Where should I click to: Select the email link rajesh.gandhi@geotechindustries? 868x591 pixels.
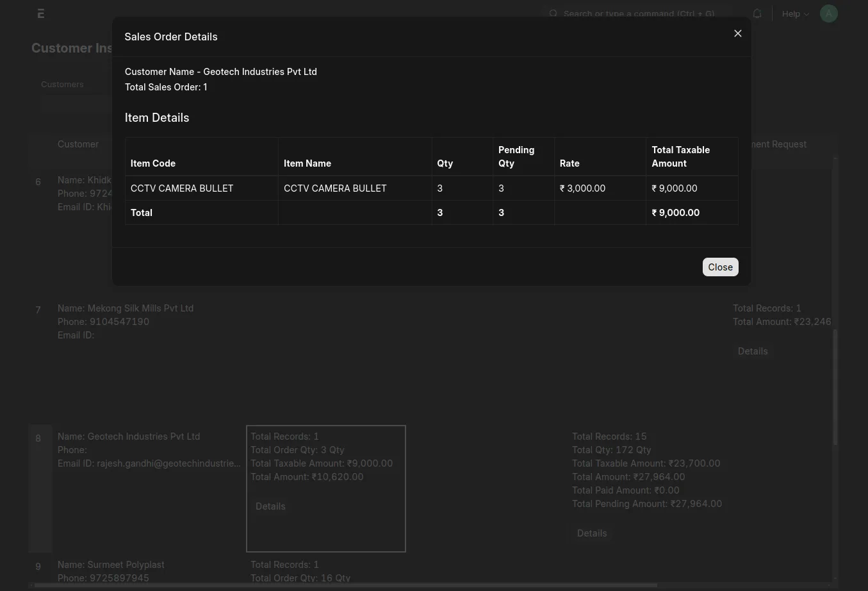(x=168, y=463)
